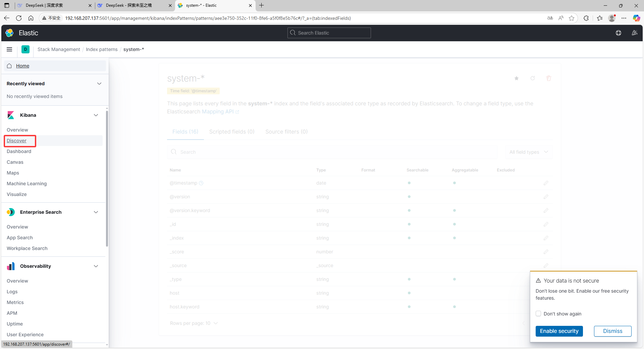Open the help menu icon in header
The height and width of the screenshot is (349, 644).
click(619, 33)
